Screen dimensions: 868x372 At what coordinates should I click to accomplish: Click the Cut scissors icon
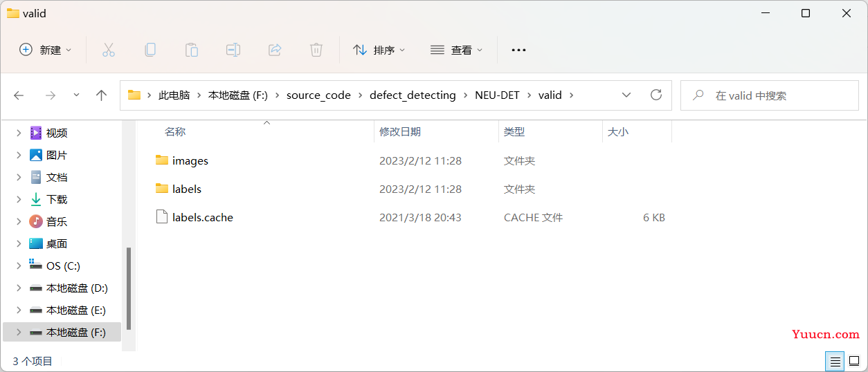[x=109, y=50]
